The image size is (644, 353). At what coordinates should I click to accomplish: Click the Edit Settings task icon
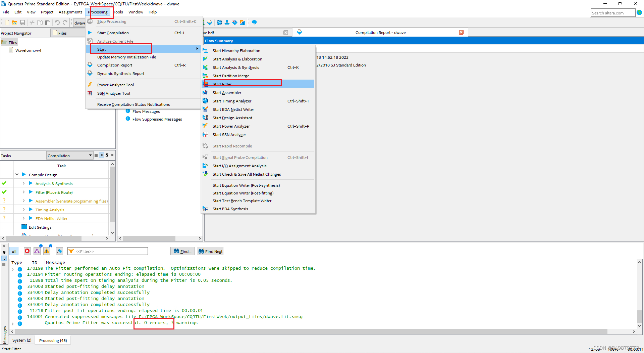coord(24,227)
